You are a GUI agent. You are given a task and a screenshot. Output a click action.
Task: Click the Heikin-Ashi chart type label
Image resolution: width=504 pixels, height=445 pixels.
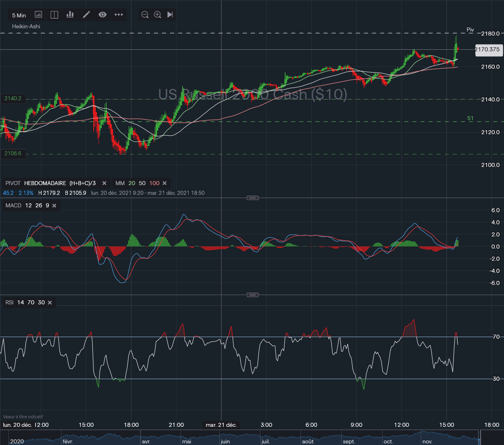[x=26, y=26]
